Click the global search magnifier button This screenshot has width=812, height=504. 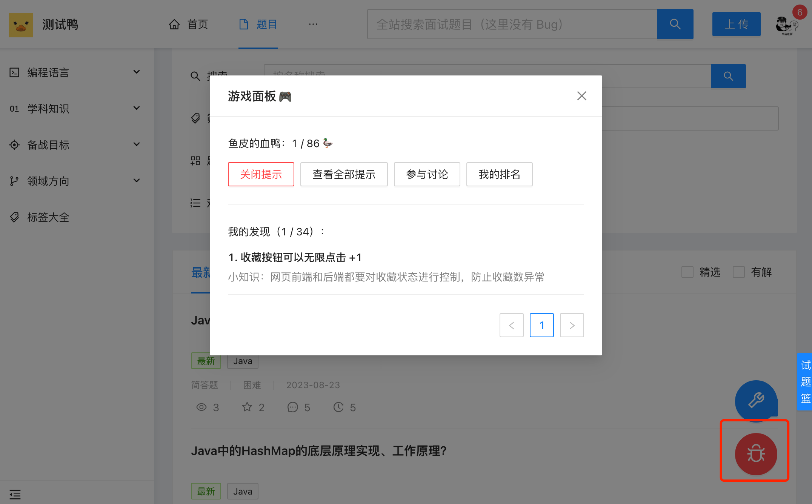coord(675,25)
